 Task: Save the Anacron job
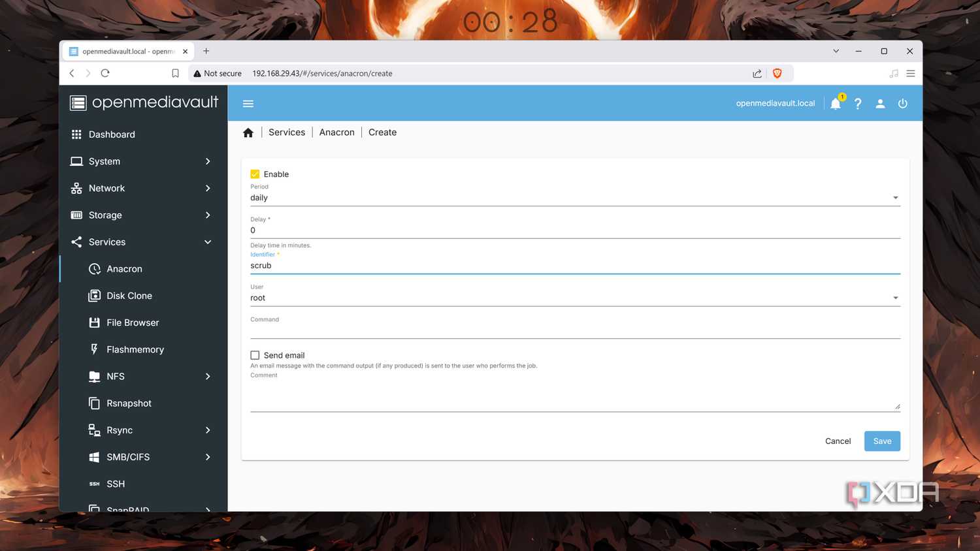tap(882, 441)
